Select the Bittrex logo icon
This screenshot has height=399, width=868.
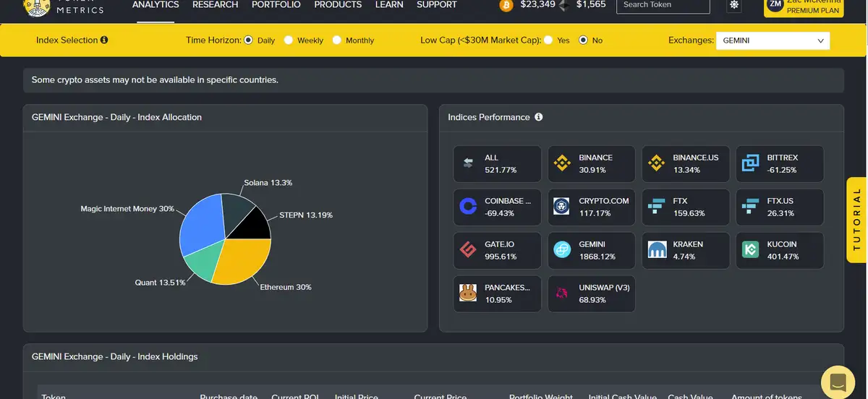(x=750, y=163)
